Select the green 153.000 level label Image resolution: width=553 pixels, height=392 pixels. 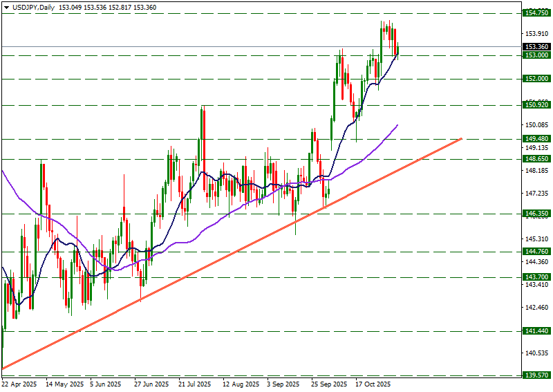[x=537, y=55]
